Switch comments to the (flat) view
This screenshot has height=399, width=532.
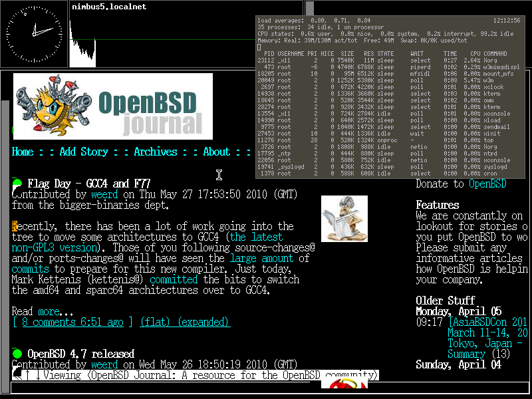[x=154, y=322]
